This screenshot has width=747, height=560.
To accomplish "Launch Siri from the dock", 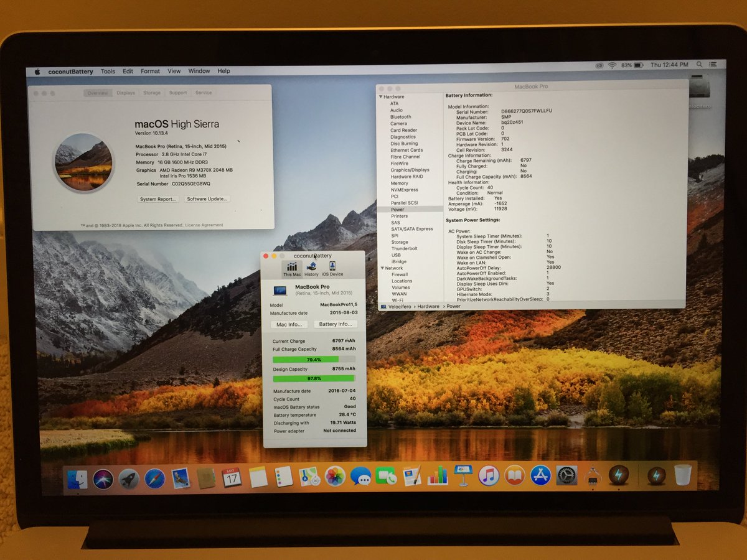I will pyautogui.click(x=103, y=478).
